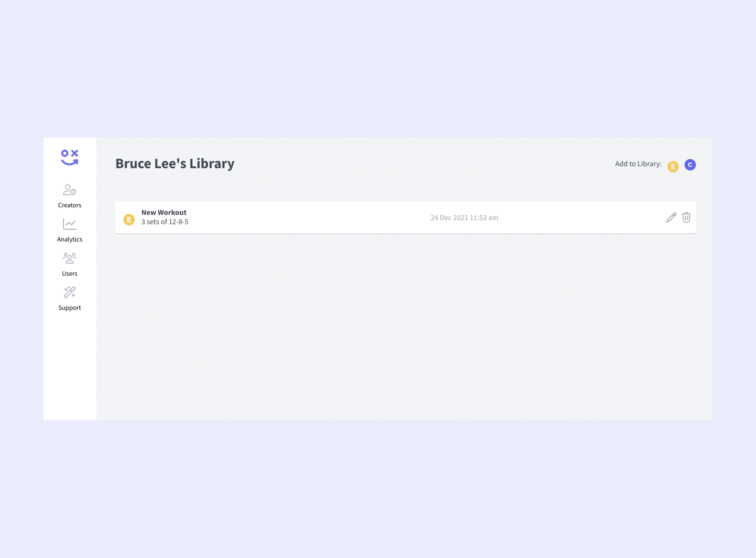756x558 pixels.
Task: Click Add to Library label
Action: [637, 164]
